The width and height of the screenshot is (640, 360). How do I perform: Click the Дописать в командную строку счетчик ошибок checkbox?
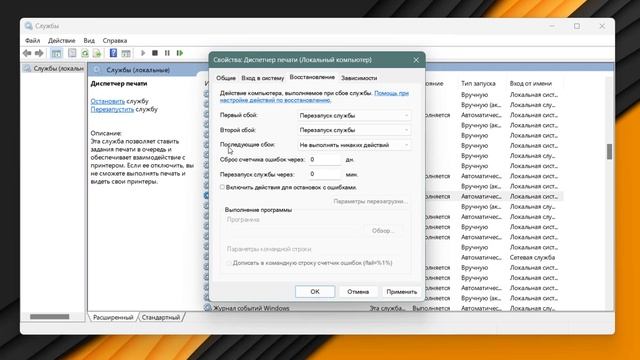[x=229, y=263]
